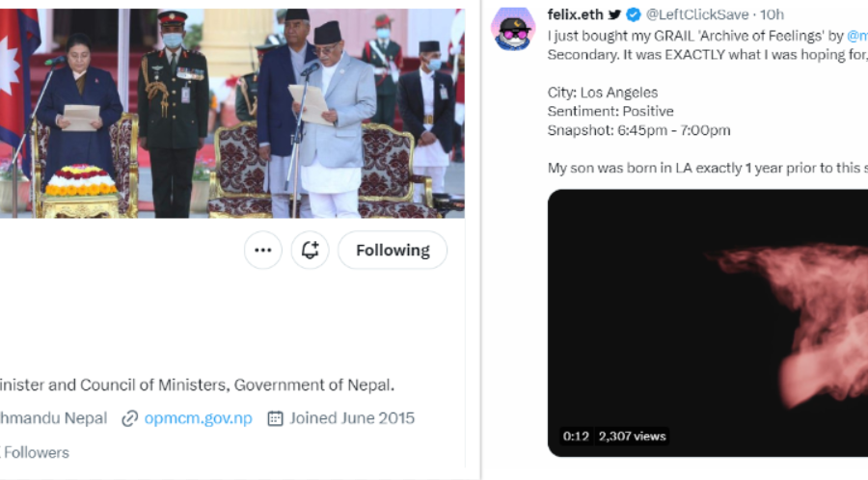Turn on notifications with bell icon
This screenshot has height=480, width=868.
pos(310,251)
